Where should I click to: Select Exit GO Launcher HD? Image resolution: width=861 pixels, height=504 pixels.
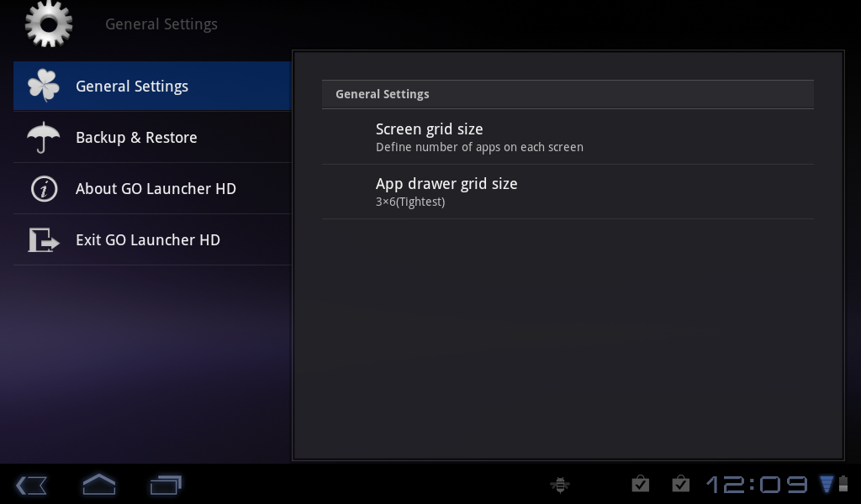tap(152, 239)
